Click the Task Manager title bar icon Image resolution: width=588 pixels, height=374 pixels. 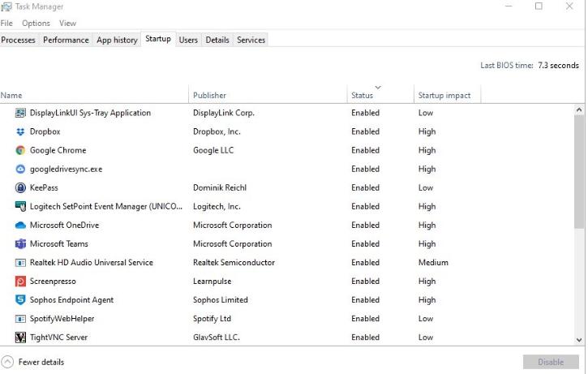point(6,6)
